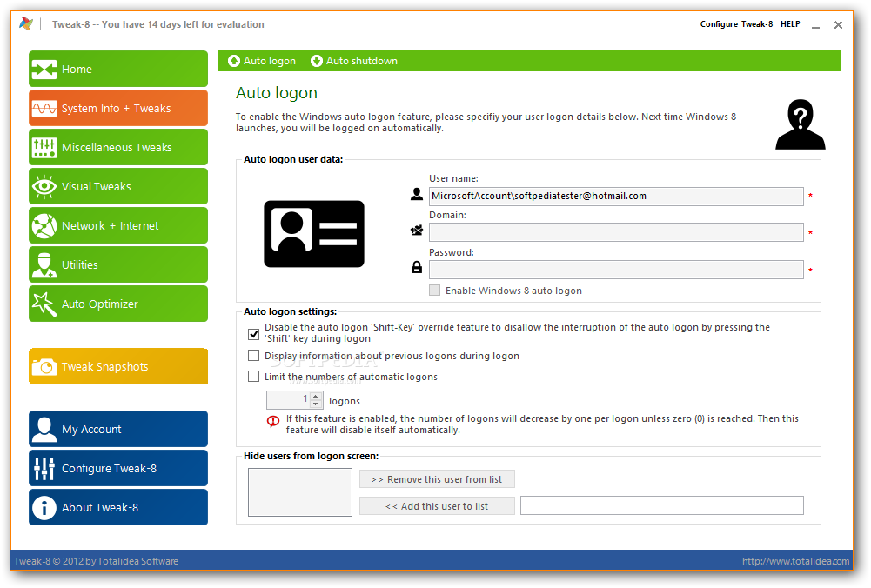Screen dimensions: 871x588
Task: Switch to the Auto shutdown tab
Action: pyautogui.click(x=354, y=61)
